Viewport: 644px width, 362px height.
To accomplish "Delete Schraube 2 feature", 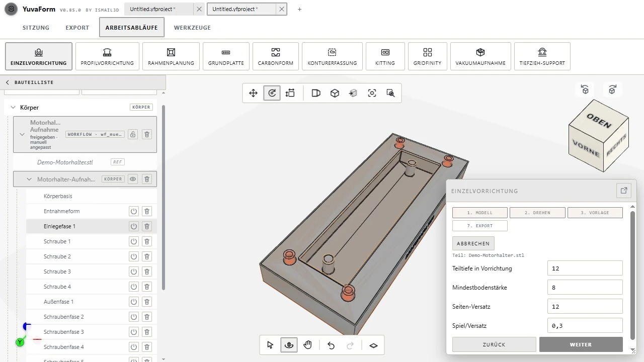I will click(147, 256).
